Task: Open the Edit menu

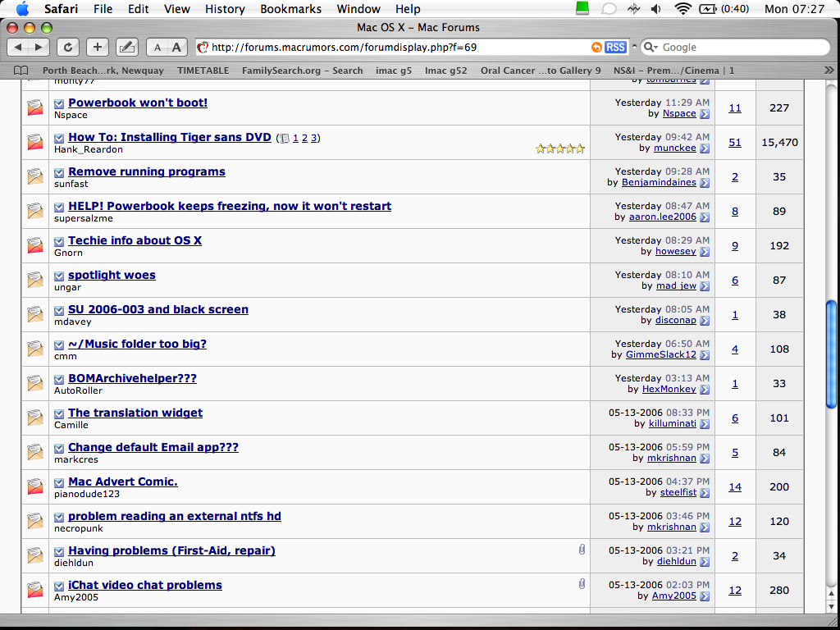Action: (x=138, y=8)
